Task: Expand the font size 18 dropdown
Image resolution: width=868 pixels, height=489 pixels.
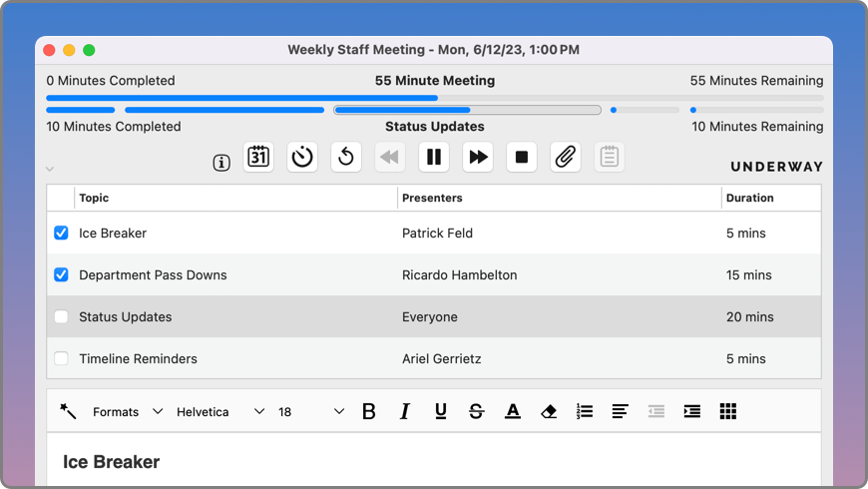Action: [x=311, y=411]
